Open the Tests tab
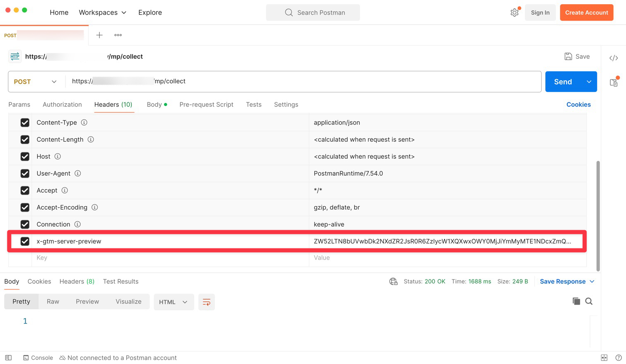This screenshot has height=364, width=626. click(x=253, y=104)
